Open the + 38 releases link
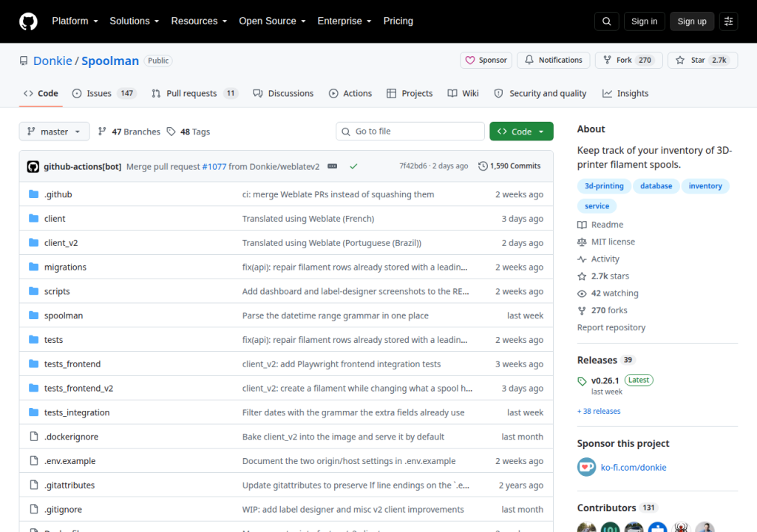 599,412
